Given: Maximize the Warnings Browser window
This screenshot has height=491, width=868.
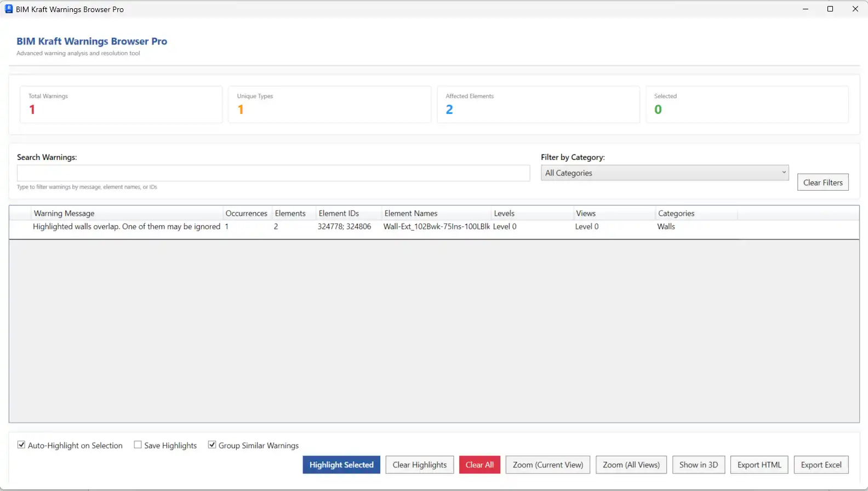Looking at the screenshot, I should click(830, 9).
